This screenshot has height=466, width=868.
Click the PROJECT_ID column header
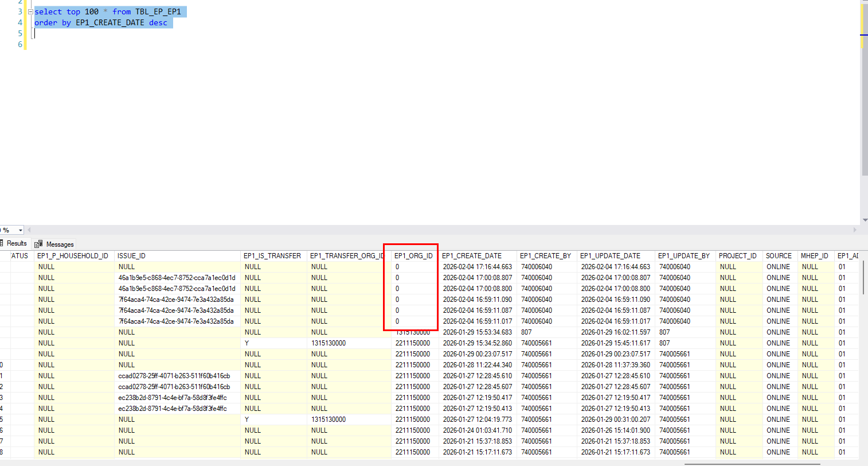click(737, 256)
